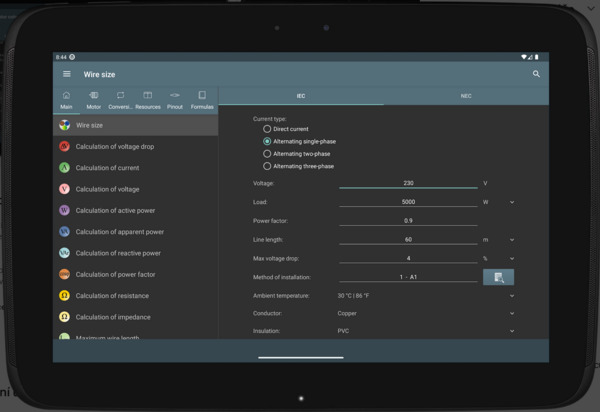Open the Resources section icon
600x412 pixels.
(x=148, y=99)
